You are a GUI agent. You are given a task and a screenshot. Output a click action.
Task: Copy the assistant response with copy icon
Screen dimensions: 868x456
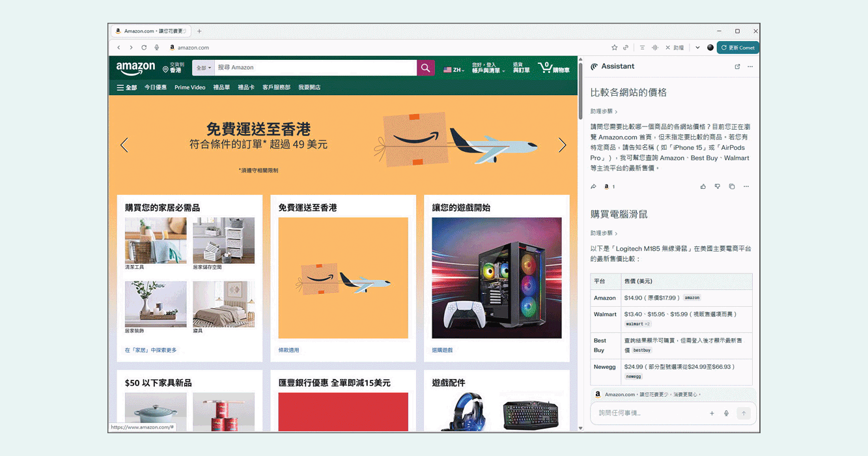(x=732, y=187)
